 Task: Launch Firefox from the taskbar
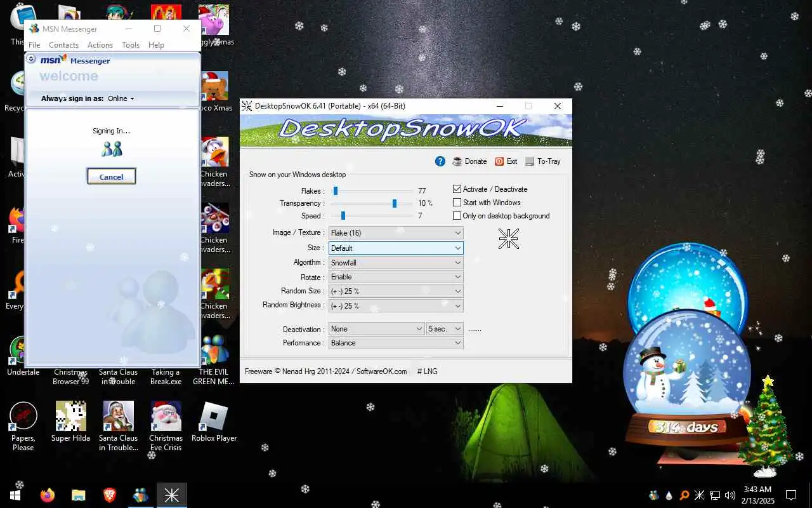(48, 495)
